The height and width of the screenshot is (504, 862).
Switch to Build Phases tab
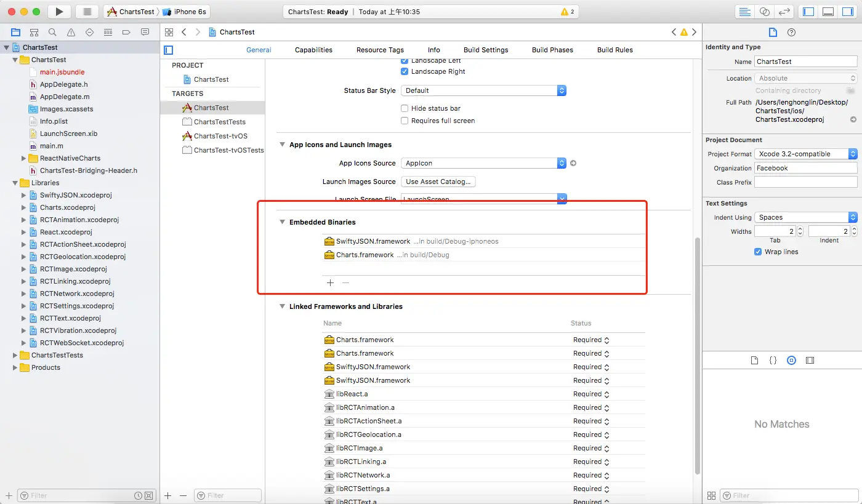pyautogui.click(x=552, y=50)
